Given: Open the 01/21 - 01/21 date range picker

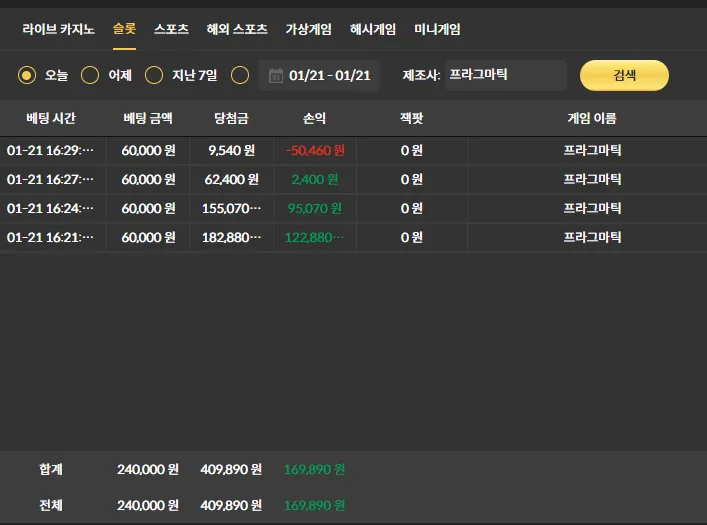Looking at the screenshot, I should [x=319, y=75].
